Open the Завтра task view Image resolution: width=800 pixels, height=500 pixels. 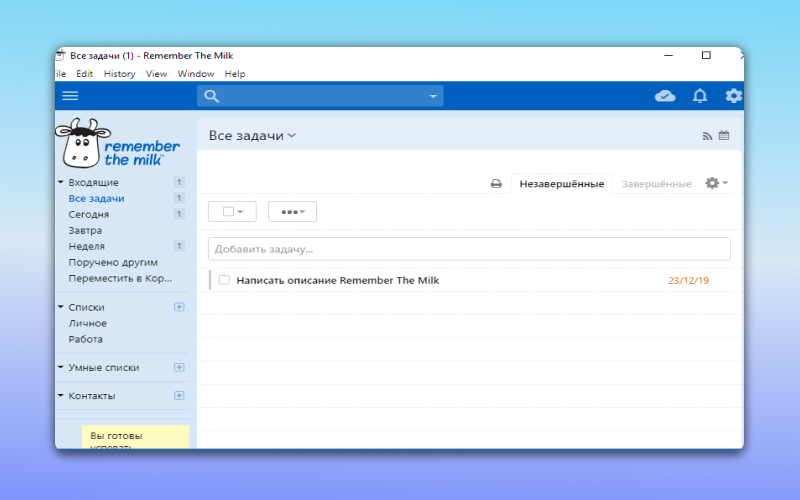click(85, 231)
